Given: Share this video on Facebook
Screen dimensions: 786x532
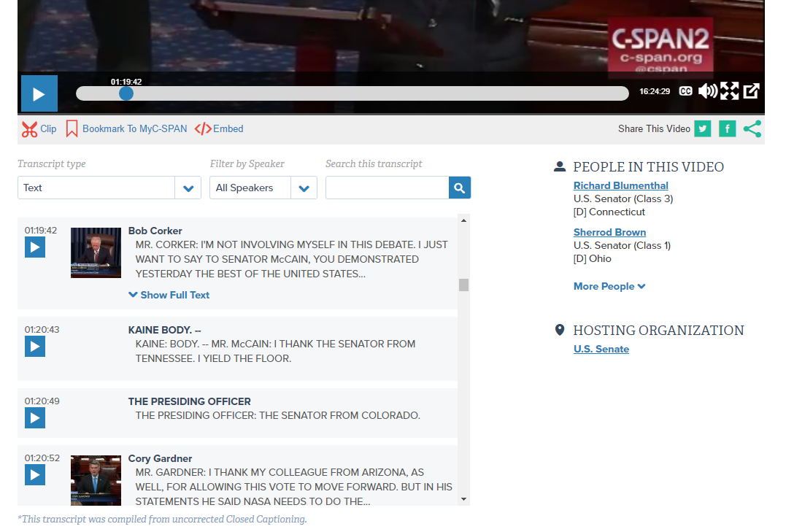Looking at the screenshot, I should [x=727, y=129].
